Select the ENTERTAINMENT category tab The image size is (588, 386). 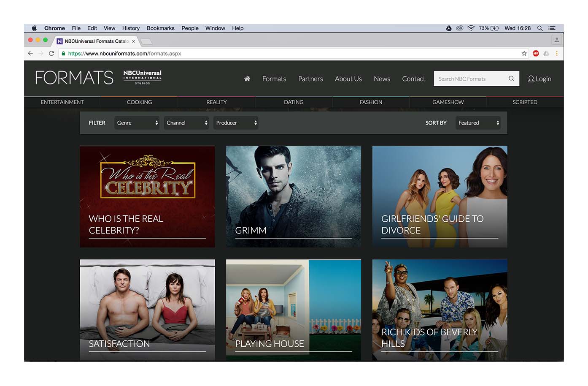(x=62, y=102)
